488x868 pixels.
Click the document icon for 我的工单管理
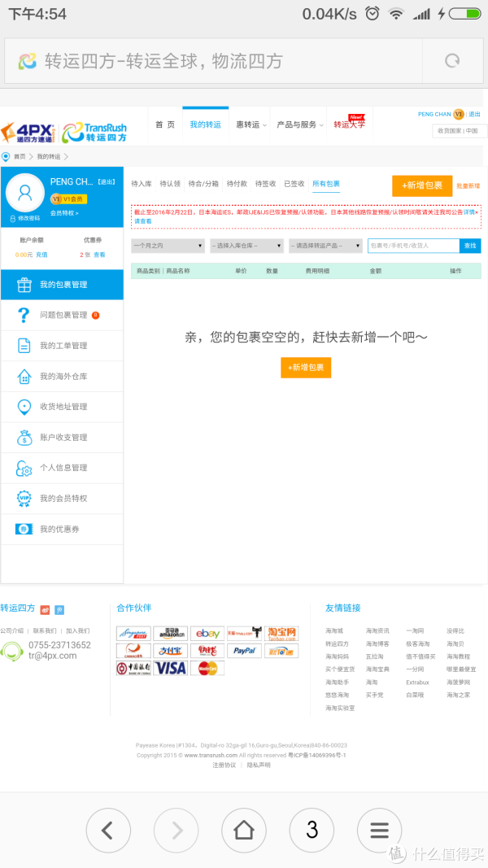pos(24,346)
